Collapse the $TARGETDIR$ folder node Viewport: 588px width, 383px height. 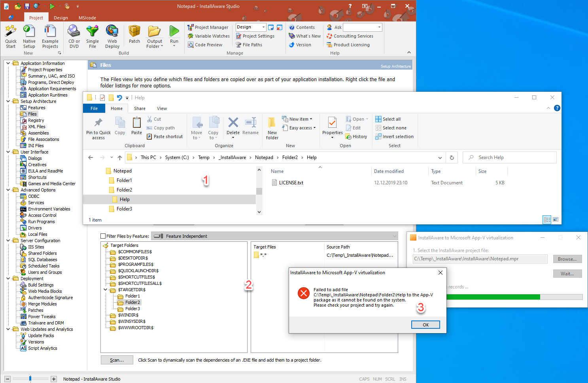tap(106, 290)
